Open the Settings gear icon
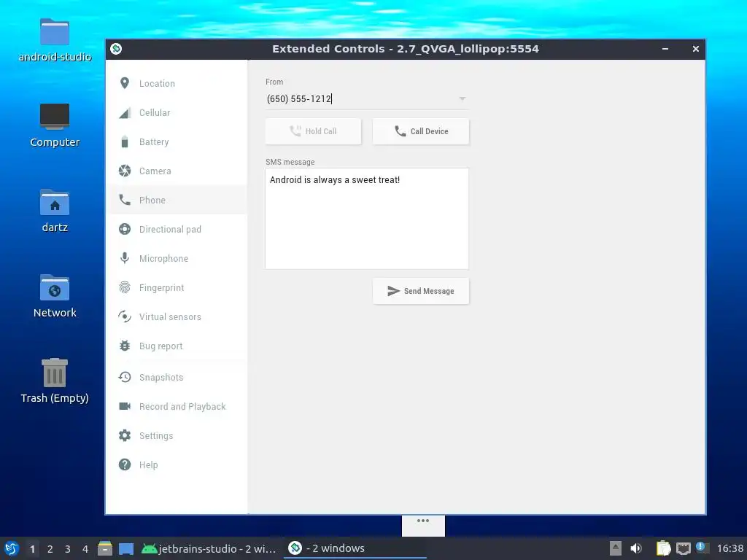 click(x=124, y=435)
